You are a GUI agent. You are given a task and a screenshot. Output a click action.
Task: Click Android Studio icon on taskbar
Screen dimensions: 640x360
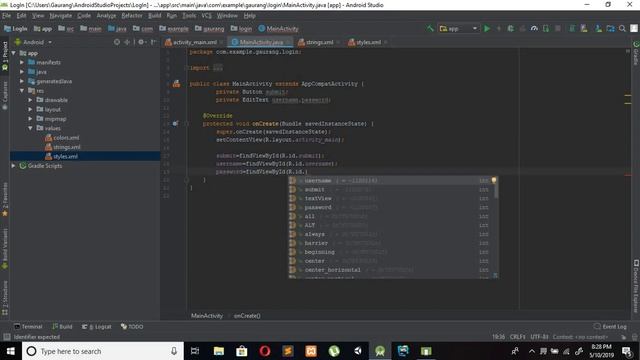click(x=380, y=351)
